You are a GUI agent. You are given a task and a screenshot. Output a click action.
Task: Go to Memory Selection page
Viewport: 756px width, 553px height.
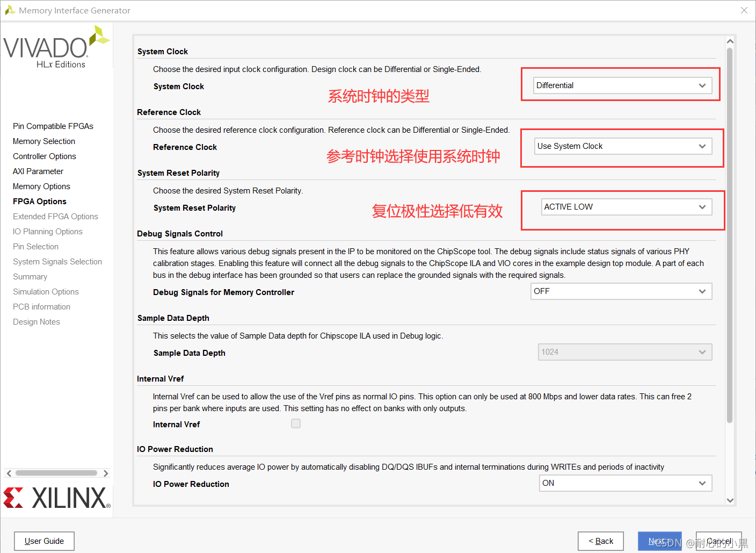(44, 141)
